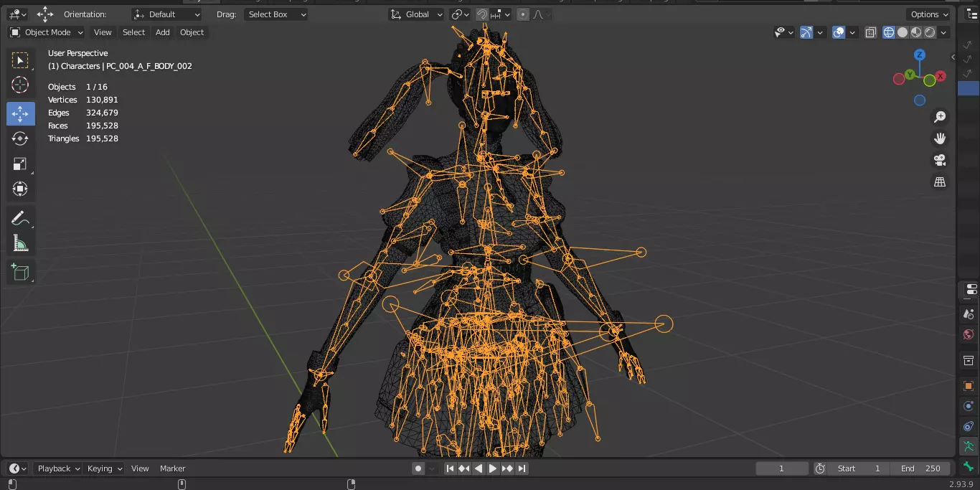The height and width of the screenshot is (490, 980).
Task: Toggle auto keying record button
Action: pyautogui.click(x=418, y=468)
